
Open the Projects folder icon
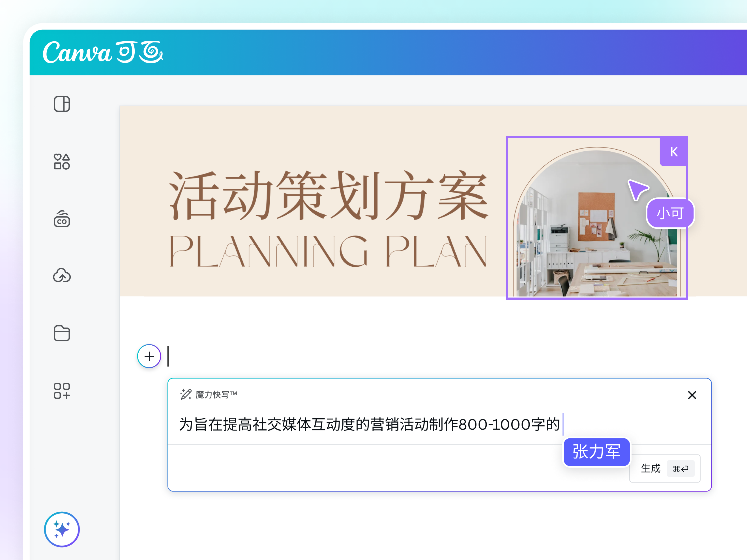(x=62, y=333)
